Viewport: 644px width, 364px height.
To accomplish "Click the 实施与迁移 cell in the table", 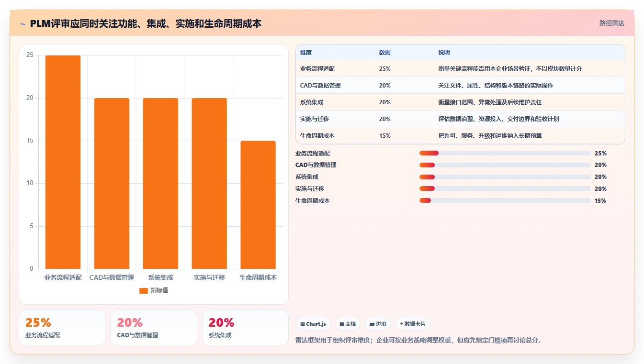I will point(315,119).
